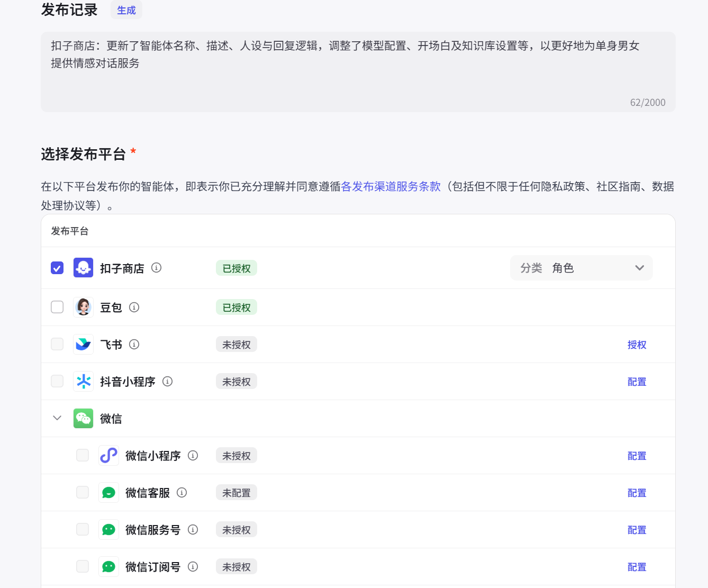Select the 微信服务号 checkbox
Screen dimensions: 708x588
(83, 529)
